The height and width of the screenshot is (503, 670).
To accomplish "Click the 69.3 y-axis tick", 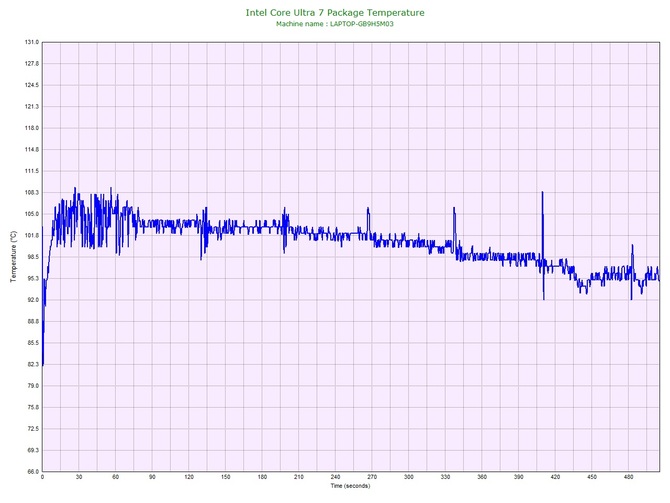I will click(33, 450).
